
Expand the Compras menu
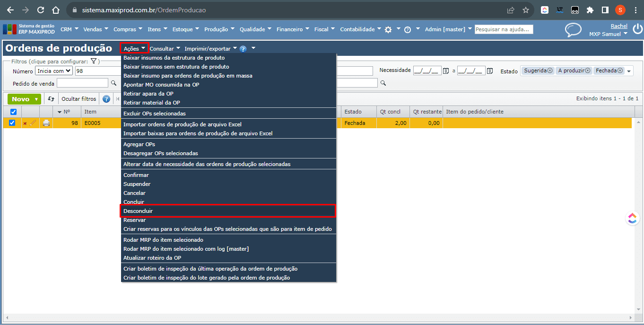(x=128, y=29)
